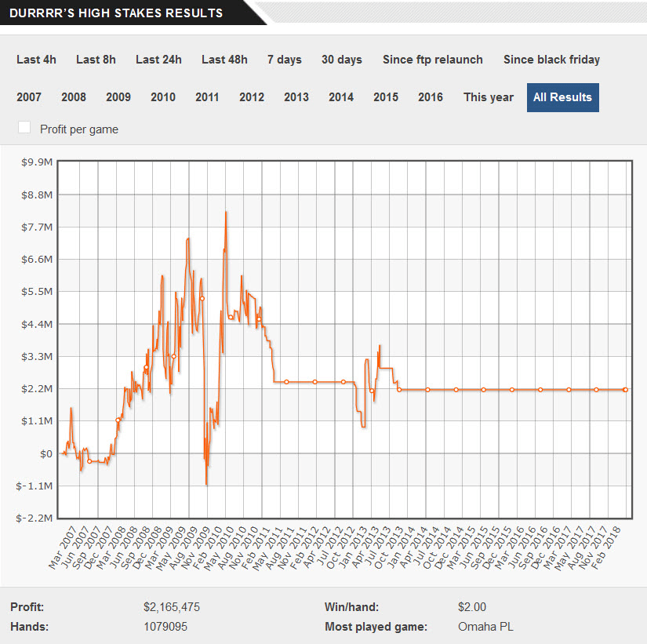Image resolution: width=647 pixels, height=644 pixels.
Task: Show results for Last 48h
Action: click(x=224, y=60)
